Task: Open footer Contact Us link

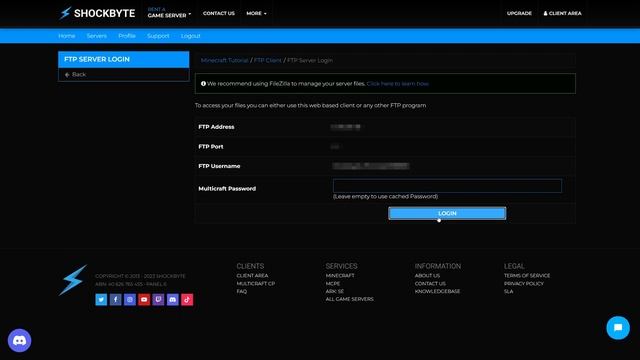Action: [430, 283]
